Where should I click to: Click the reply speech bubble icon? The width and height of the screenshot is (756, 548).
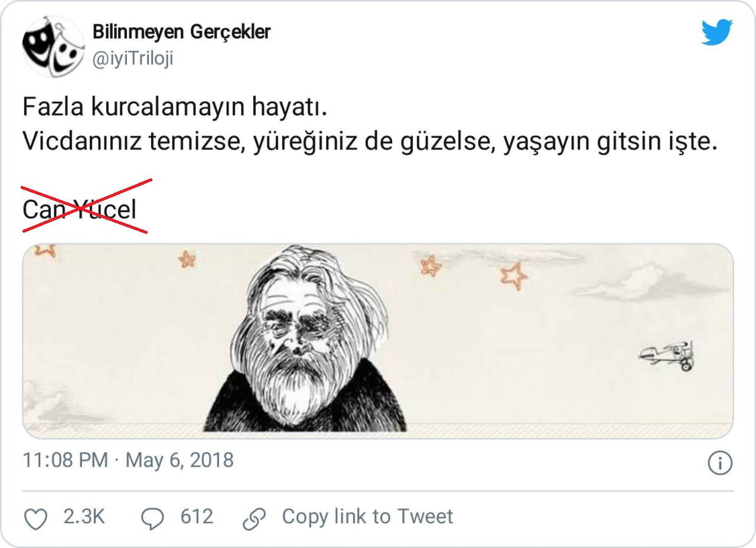click(x=153, y=518)
